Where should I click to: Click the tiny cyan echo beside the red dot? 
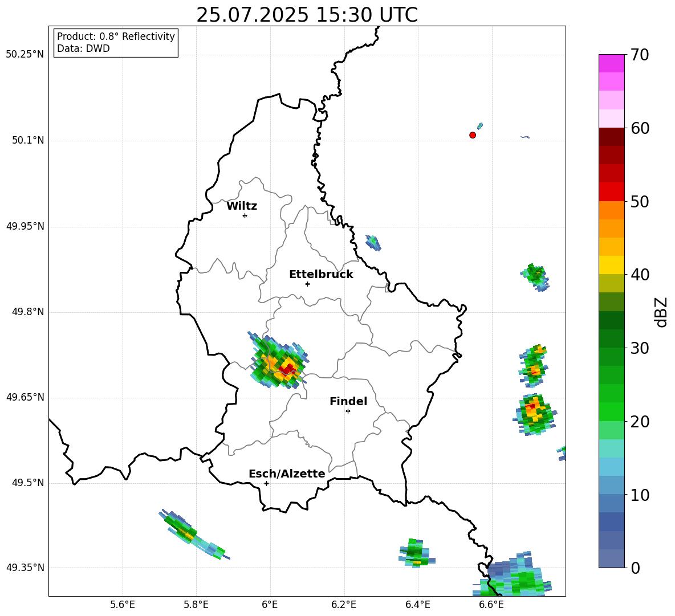[480, 125]
